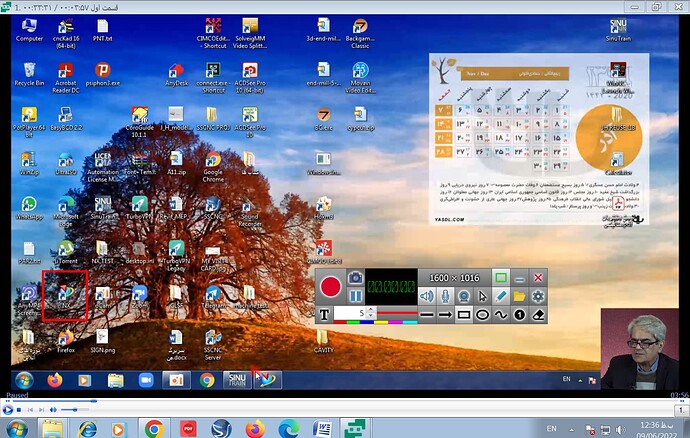This screenshot has width=690, height=438.
Task: Skip to the next track
Action: click(41, 410)
